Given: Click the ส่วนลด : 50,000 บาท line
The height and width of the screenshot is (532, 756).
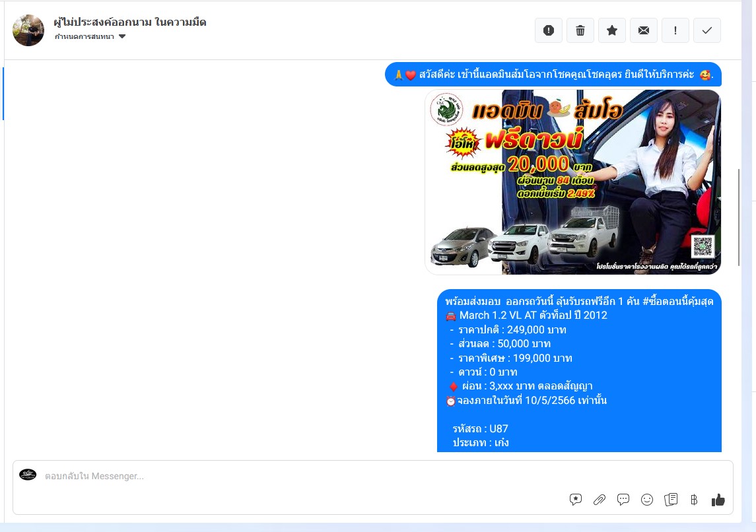Looking at the screenshot, I should click(x=500, y=344).
